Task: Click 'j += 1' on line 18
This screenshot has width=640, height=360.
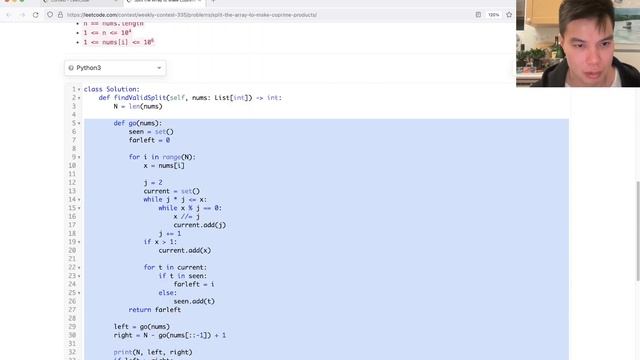Action: click(x=170, y=234)
